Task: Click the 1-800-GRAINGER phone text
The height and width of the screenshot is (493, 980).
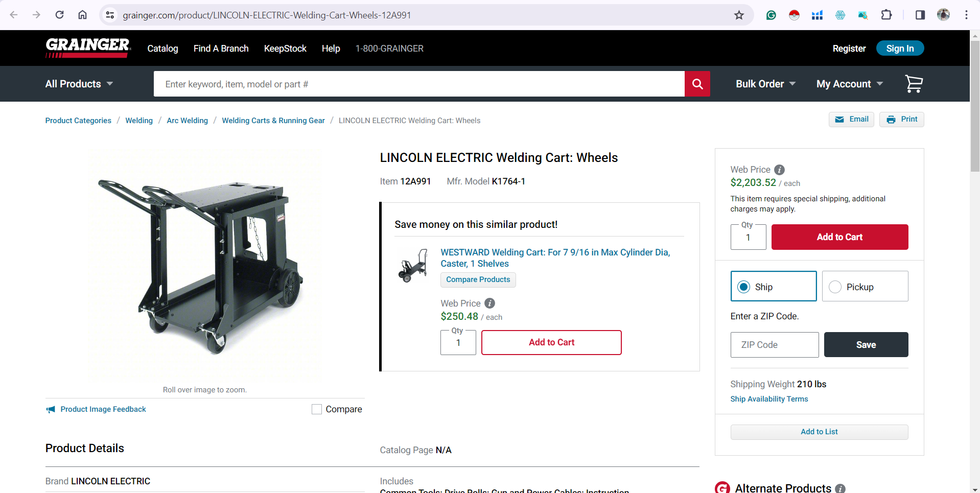Action: [x=389, y=49]
